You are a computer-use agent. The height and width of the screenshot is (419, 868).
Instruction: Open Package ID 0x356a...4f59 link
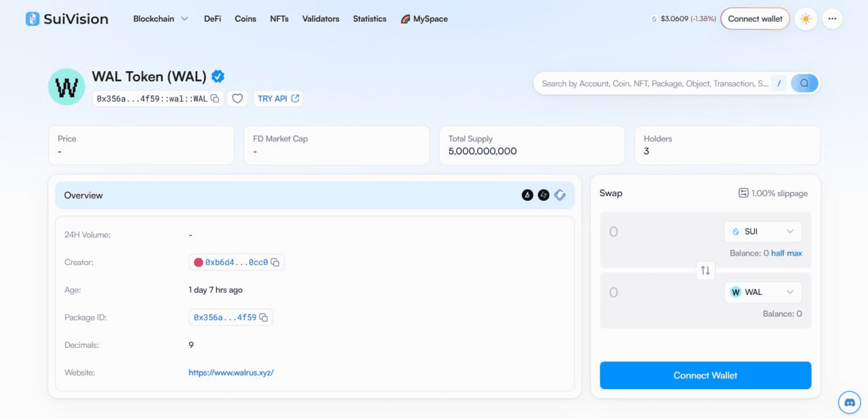click(x=225, y=317)
